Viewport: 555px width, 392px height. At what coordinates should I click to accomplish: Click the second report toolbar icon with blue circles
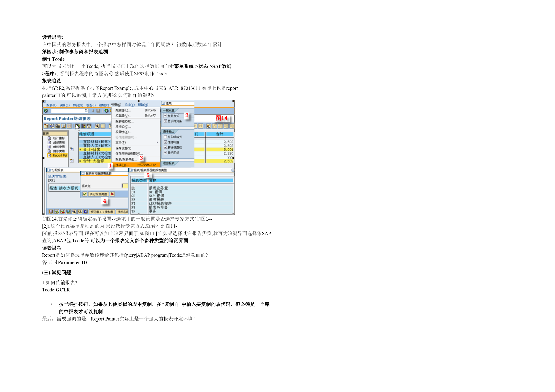[52, 126]
